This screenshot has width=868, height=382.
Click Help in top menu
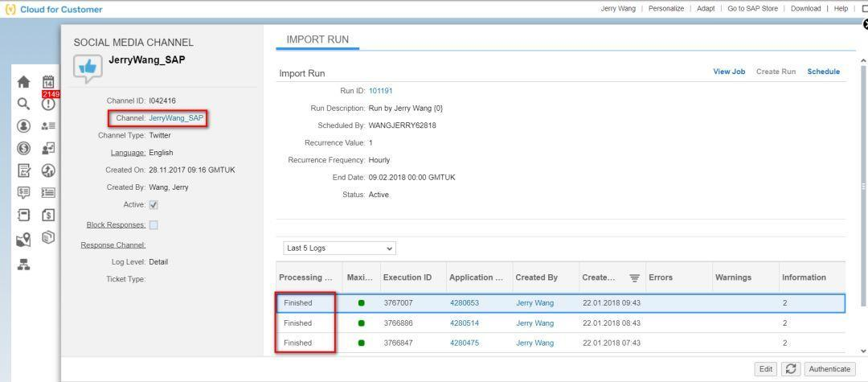point(841,8)
